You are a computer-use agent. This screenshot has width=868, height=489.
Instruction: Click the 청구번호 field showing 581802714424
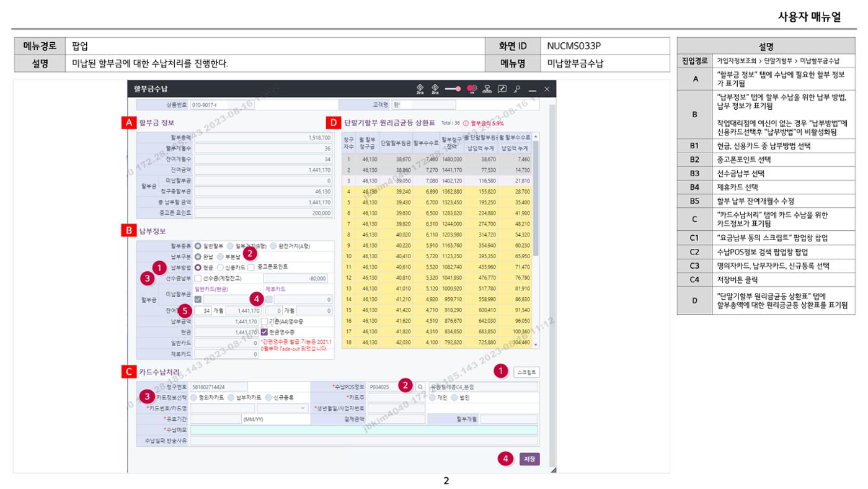218,387
